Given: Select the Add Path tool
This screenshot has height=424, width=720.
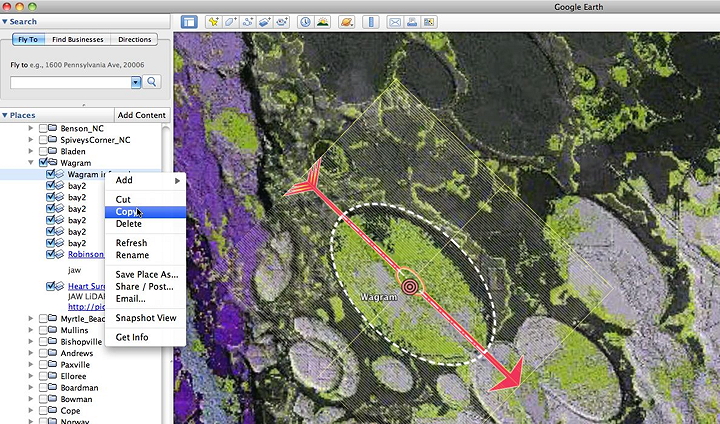Looking at the screenshot, I should click(x=248, y=21).
